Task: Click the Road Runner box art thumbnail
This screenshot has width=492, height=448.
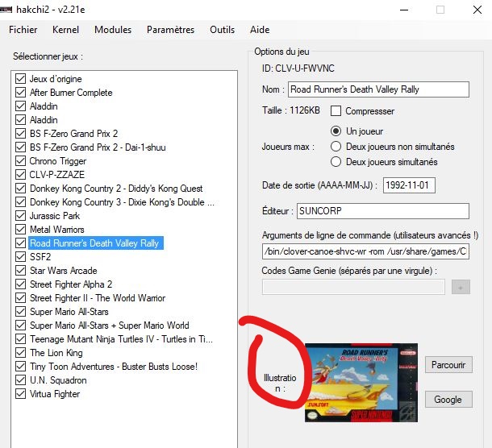Action: [x=361, y=383]
